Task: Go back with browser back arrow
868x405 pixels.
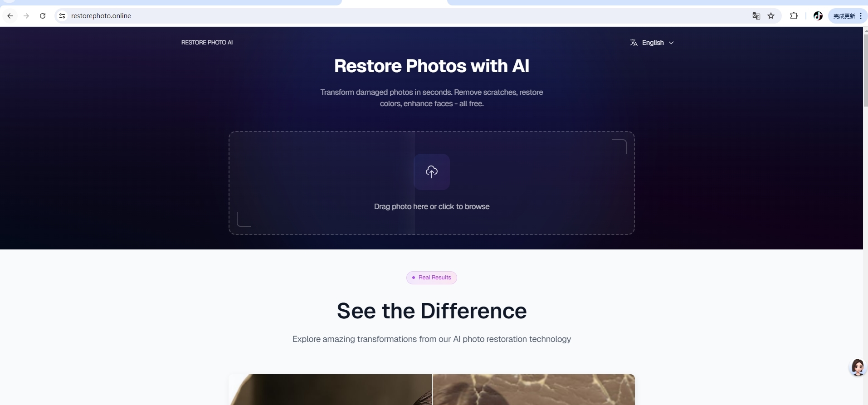Action: 10,16
